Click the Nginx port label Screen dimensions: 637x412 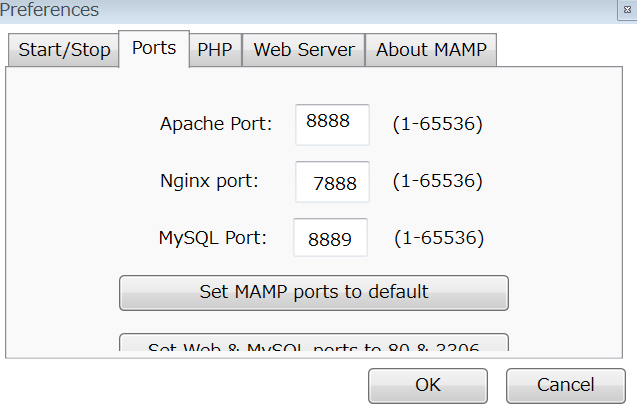click(209, 181)
